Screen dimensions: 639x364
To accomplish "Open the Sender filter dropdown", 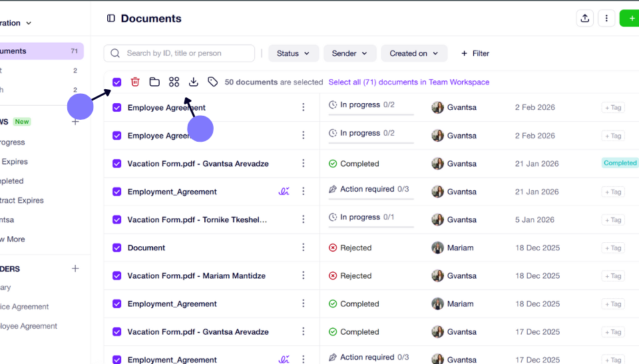I will click(x=349, y=53).
